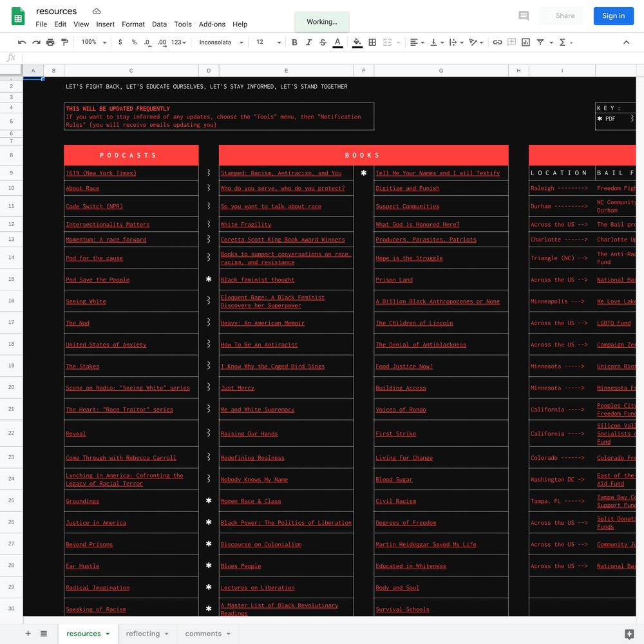This screenshot has height=644, width=644.
Task: Open the Help menu
Action: pyautogui.click(x=240, y=24)
